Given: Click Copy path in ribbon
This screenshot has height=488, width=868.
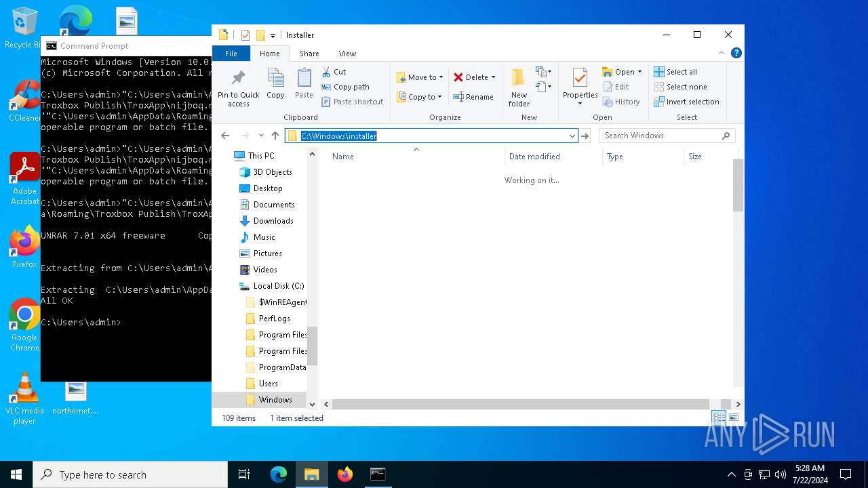Looking at the screenshot, I should tap(345, 87).
